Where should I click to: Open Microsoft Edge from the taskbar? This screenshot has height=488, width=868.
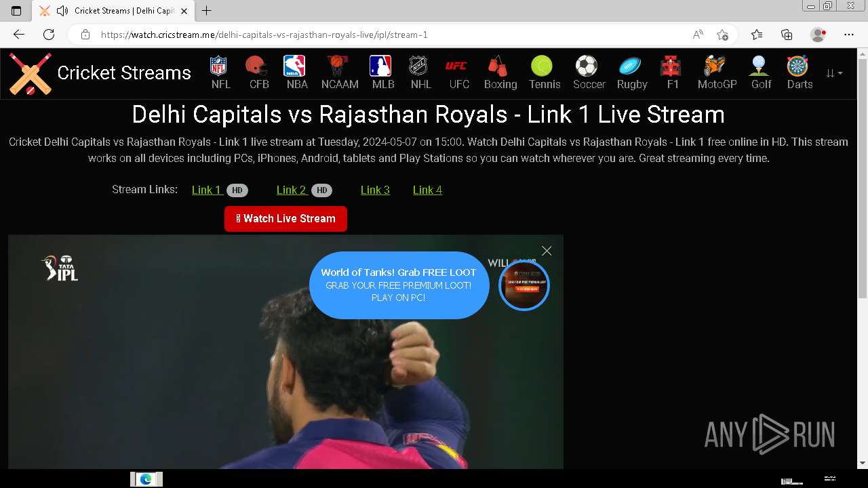[146, 479]
